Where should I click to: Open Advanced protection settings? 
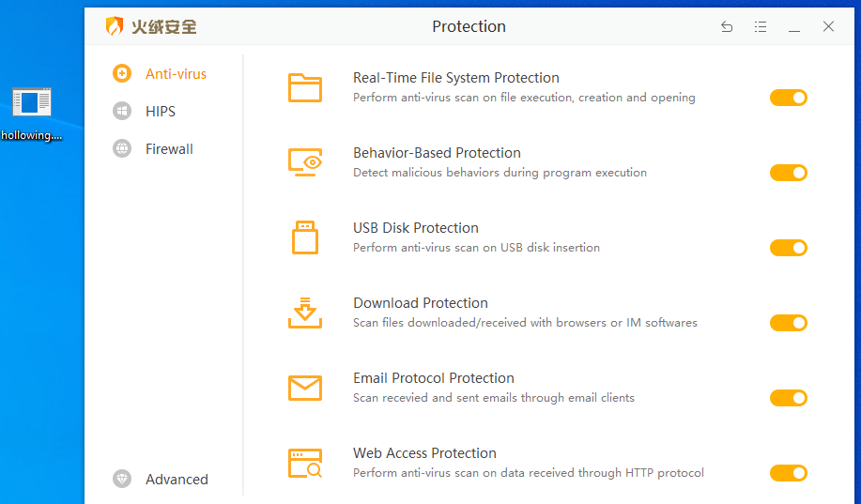tap(177, 480)
